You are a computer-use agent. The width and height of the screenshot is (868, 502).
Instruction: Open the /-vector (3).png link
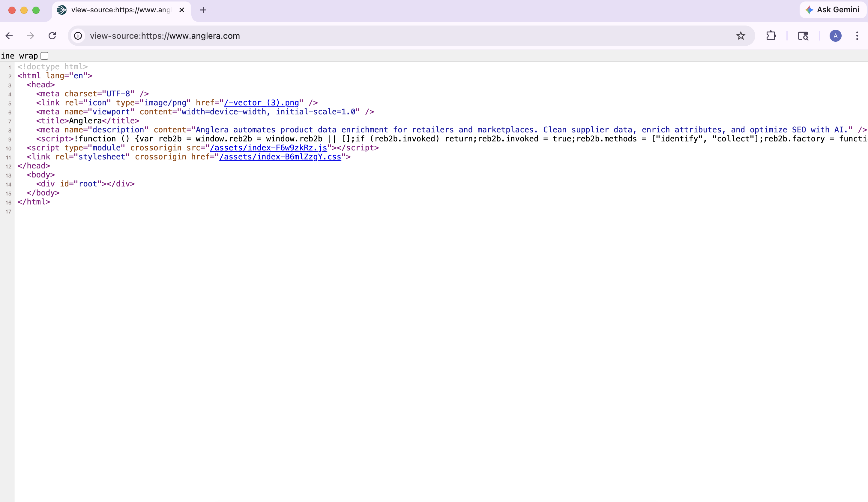pyautogui.click(x=262, y=103)
